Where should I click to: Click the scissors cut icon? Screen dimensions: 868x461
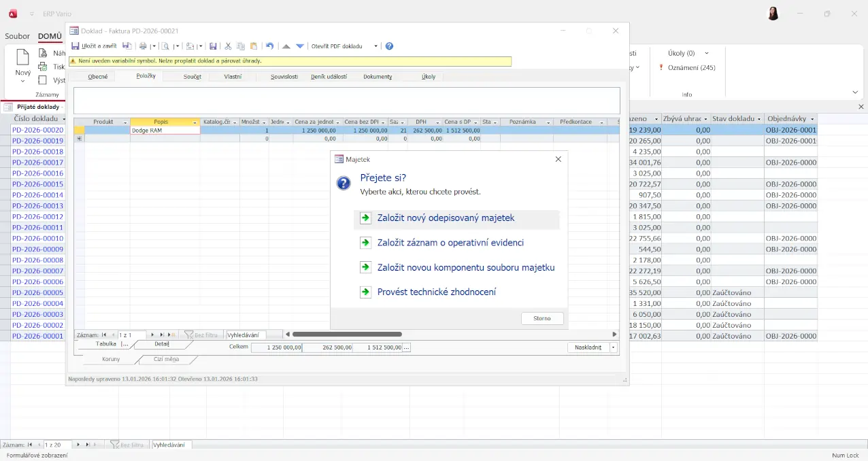[228, 46]
